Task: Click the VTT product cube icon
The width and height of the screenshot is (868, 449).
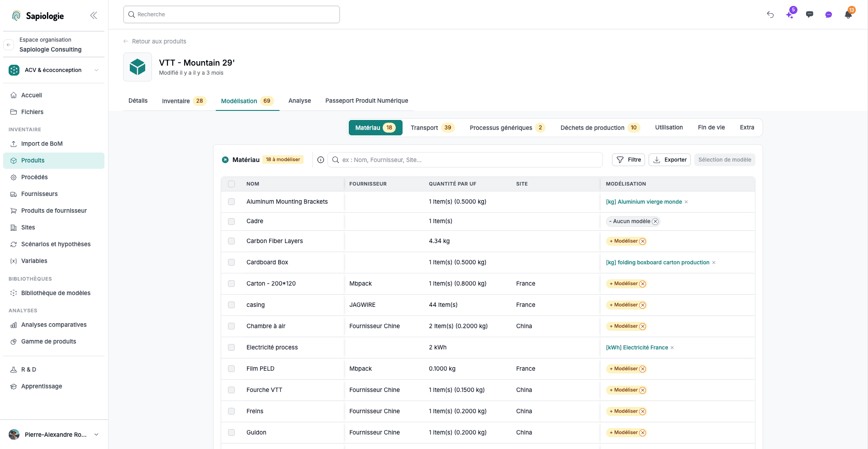Action: (x=138, y=67)
